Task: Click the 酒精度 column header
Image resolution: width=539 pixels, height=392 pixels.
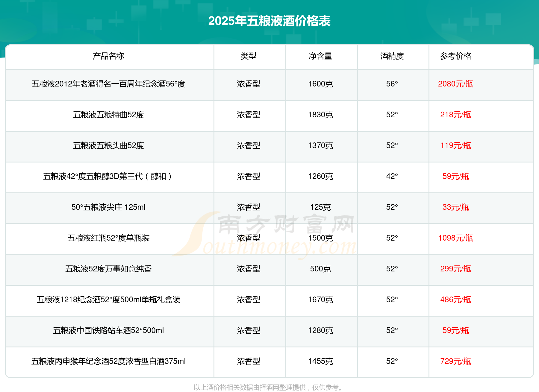Action: pos(392,56)
